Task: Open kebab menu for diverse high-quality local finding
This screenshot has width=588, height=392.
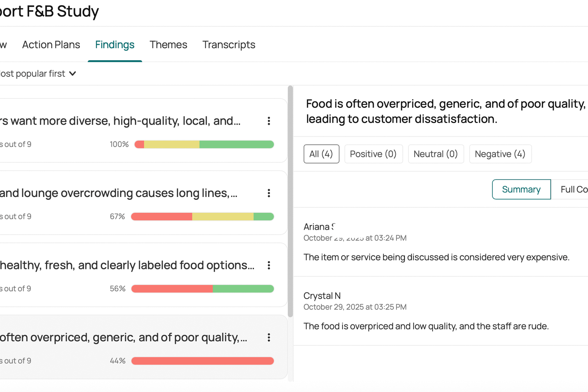Action: click(269, 121)
